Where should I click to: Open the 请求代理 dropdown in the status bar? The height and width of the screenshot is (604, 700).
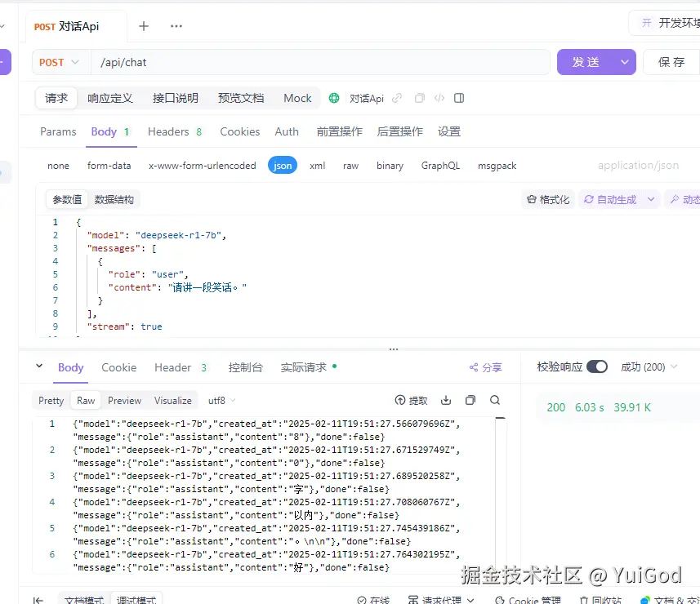[x=440, y=600]
